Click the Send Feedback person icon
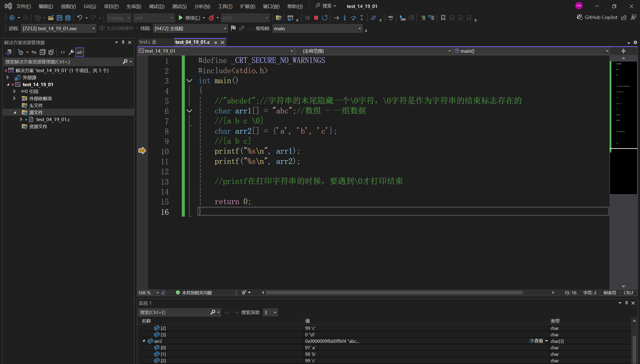 [x=633, y=17]
